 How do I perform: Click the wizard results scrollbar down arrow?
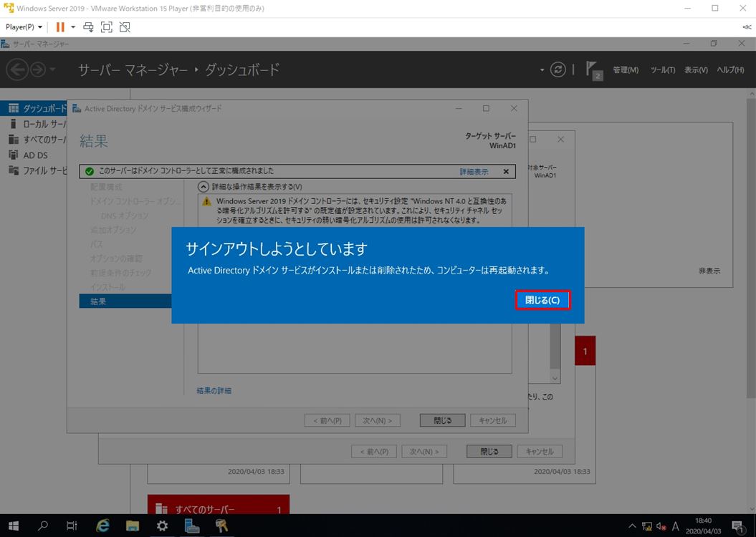(555, 379)
